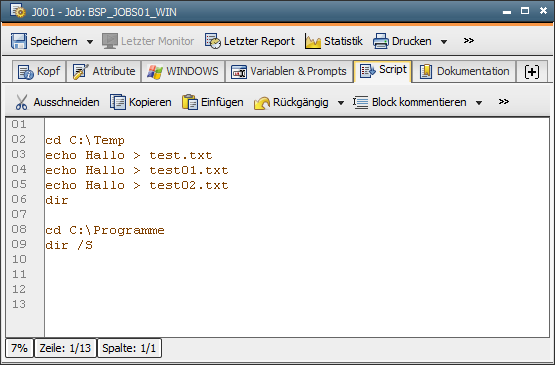555x365 pixels.
Task: Click the Einfügen clipboard icon
Action: [190, 102]
